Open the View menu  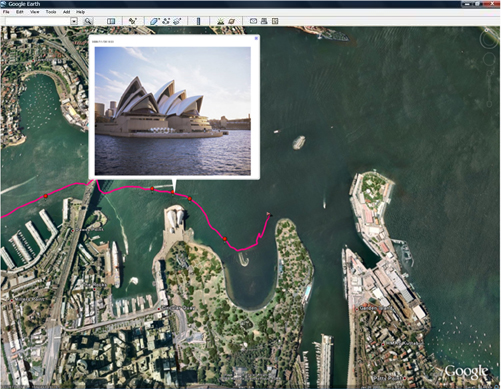click(x=35, y=12)
